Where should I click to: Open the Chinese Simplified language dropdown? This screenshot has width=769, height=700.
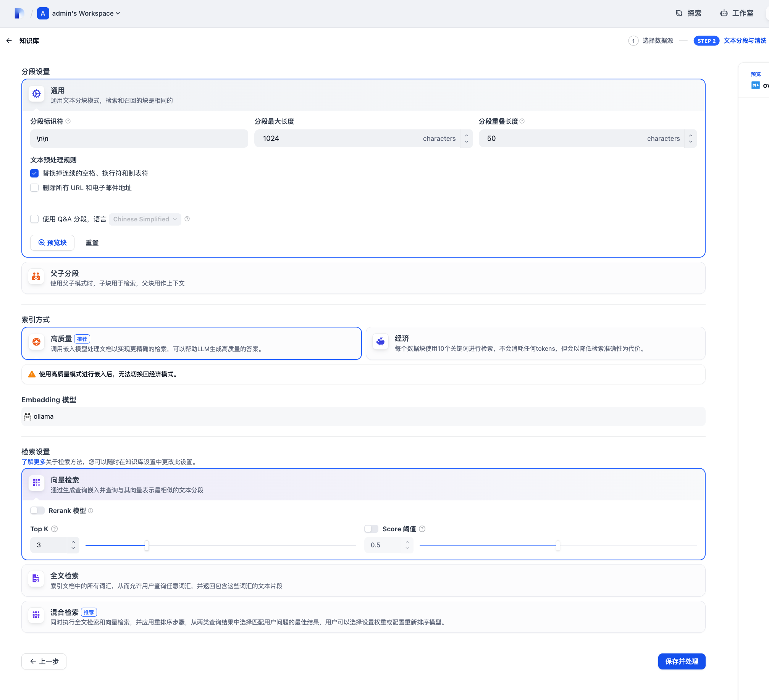[x=145, y=219]
